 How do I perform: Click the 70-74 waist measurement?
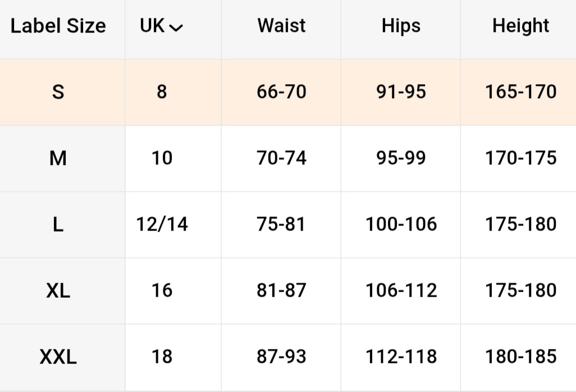(281, 158)
